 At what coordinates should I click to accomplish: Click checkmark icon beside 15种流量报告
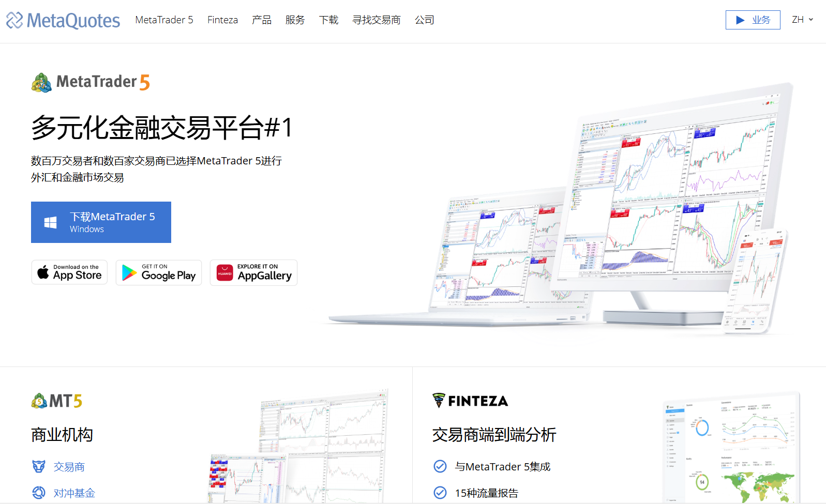440,493
